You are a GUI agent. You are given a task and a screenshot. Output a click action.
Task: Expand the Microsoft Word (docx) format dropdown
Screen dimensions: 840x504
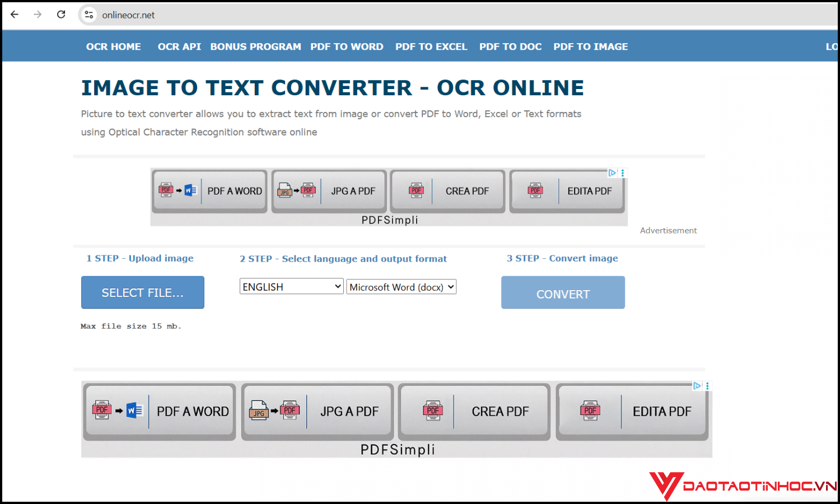[401, 287]
